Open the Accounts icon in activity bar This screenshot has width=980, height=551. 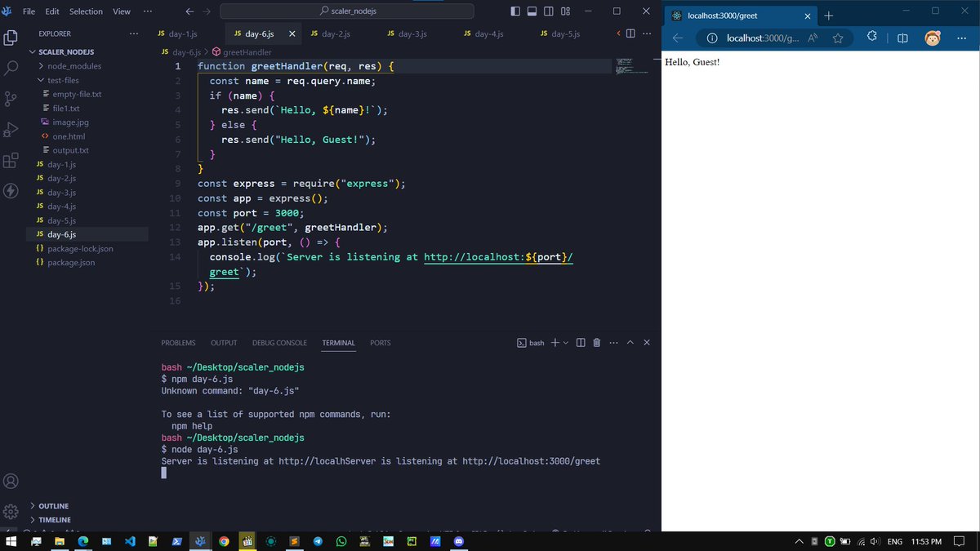pos(11,482)
